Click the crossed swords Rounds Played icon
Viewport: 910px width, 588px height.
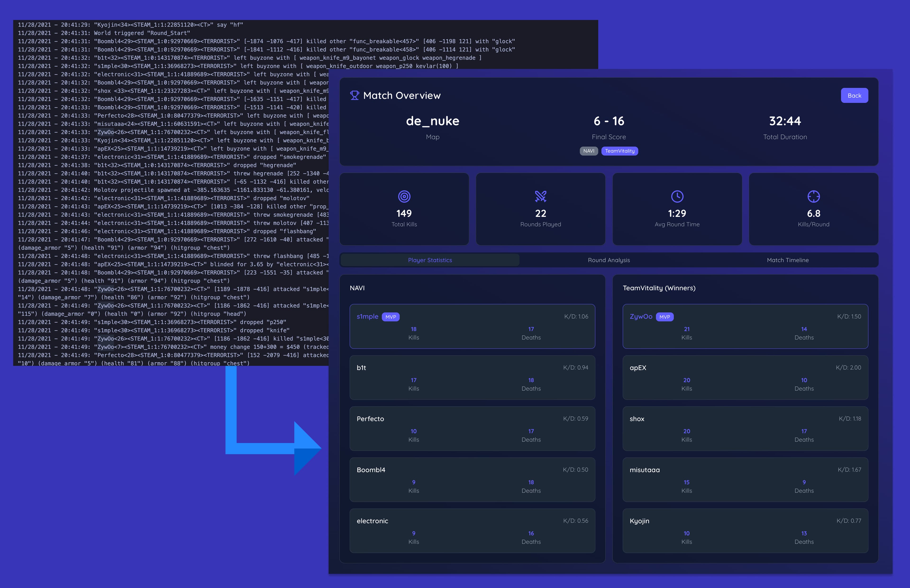click(540, 197)
